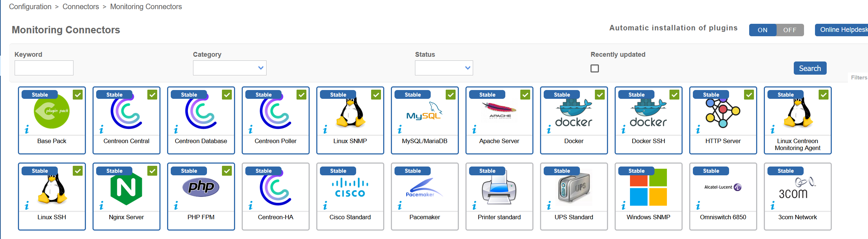Select the Cisco Standard logo

pos(350,187)
